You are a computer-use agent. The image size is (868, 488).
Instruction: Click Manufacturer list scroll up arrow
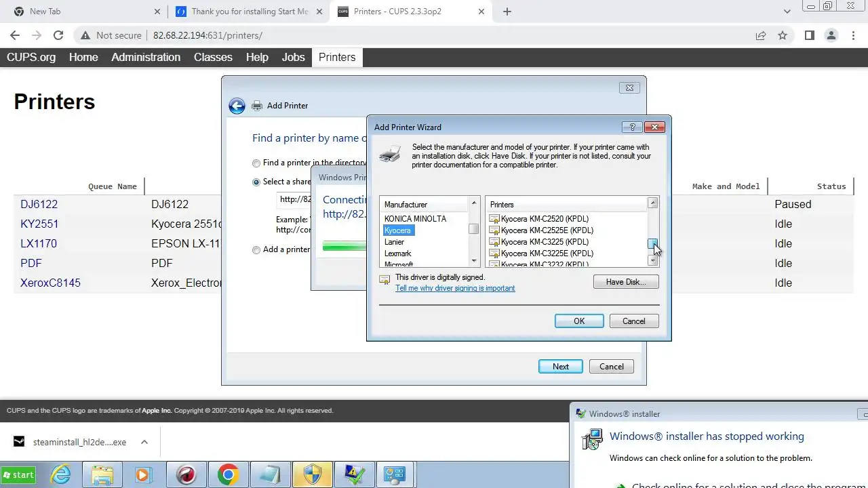coord(473,203)
